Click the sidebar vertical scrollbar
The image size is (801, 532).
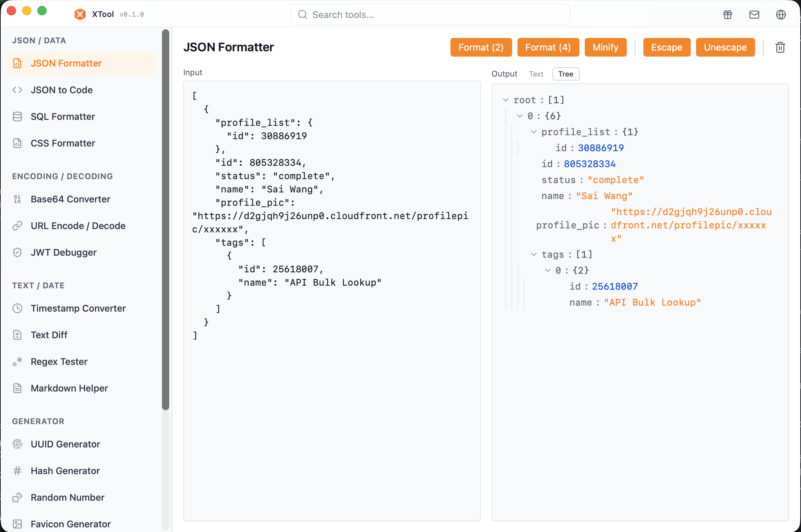(x=165, y=220)
